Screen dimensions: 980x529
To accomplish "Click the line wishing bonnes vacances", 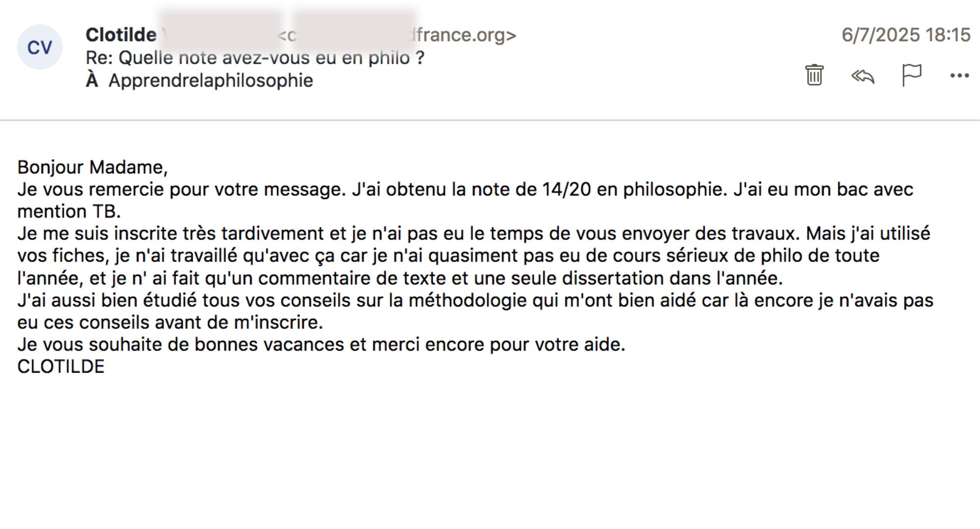I will 321,344.
